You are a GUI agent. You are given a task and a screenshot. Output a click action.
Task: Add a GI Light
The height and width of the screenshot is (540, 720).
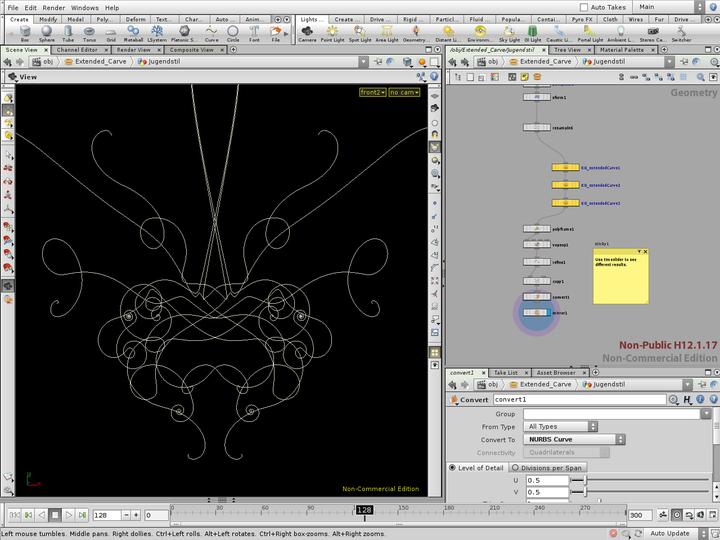(x=533, y=33)
